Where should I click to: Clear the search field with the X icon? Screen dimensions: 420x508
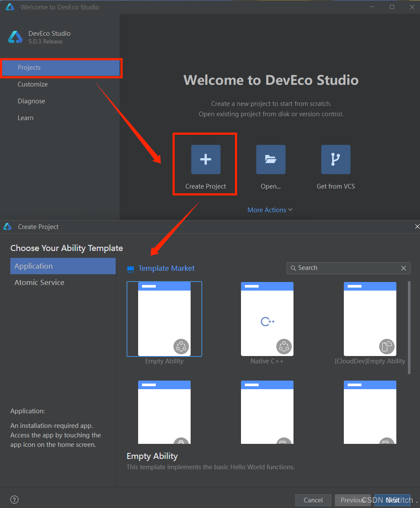click(x=404, y=268)
